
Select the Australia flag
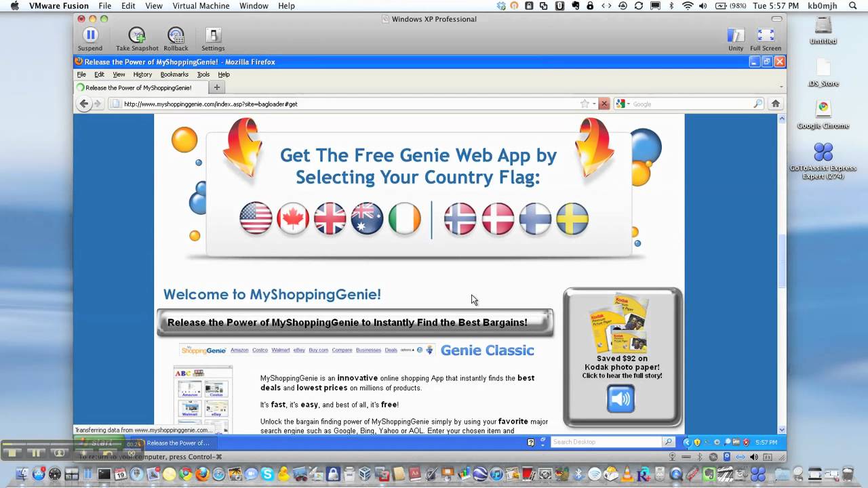[368, 219]
